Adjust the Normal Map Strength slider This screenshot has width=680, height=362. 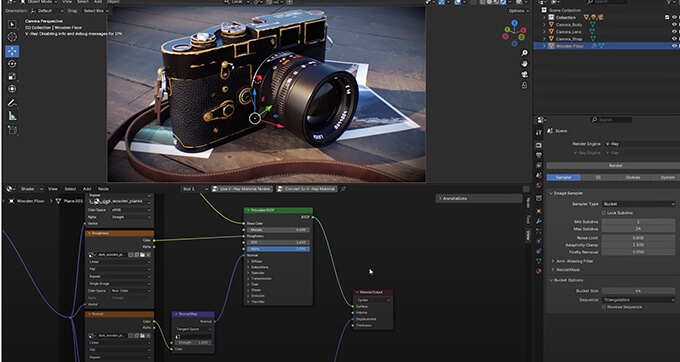193,342
